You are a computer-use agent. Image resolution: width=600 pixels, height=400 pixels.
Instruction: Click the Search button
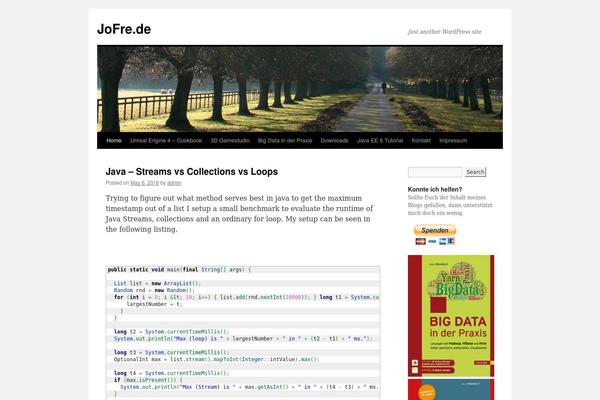[x=475, y=172]
